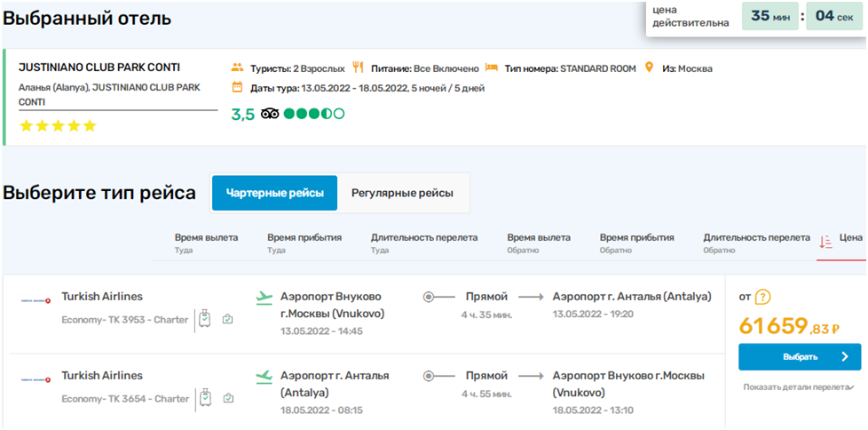Click Economy- TK 3953 - Charter text
The height and width of the screenshot is (430, 868).
click(124, 320)
